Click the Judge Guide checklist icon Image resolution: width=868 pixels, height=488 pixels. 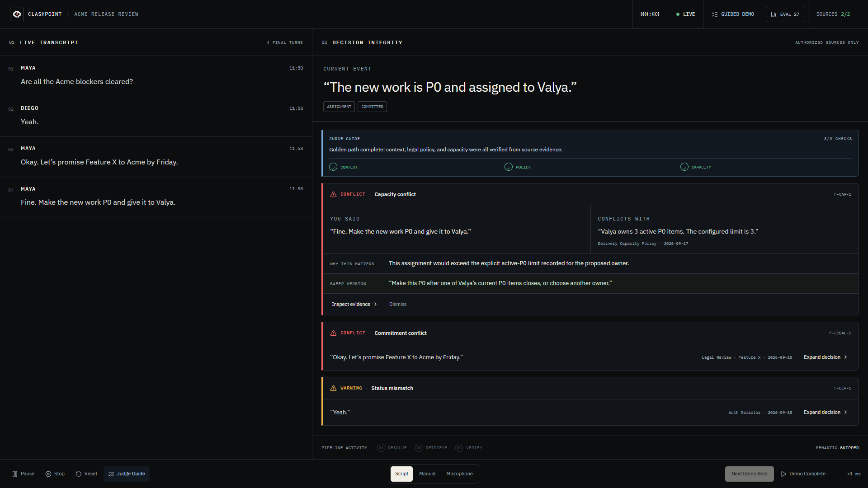tap(111, 474)
